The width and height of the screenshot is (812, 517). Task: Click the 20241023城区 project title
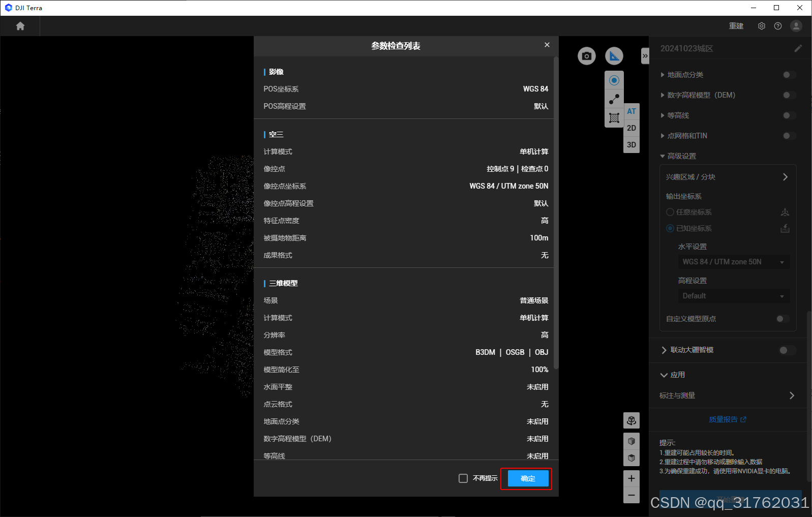[x=686, y=48]
